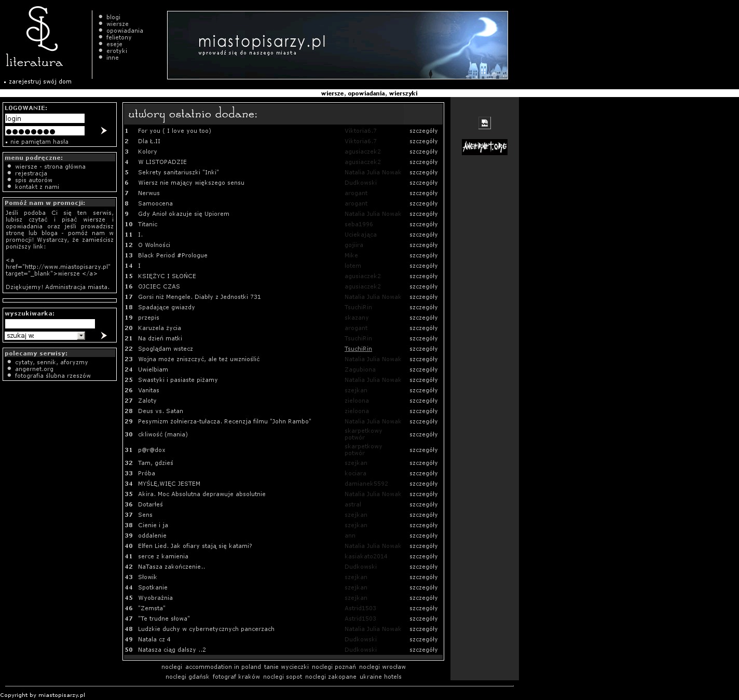Click the search arrow button
Screen dimensions: 739x700
[103, 336]
